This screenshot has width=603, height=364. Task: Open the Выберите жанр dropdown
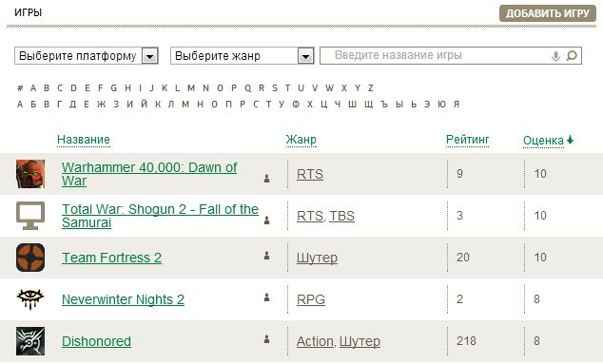point(243,56)
